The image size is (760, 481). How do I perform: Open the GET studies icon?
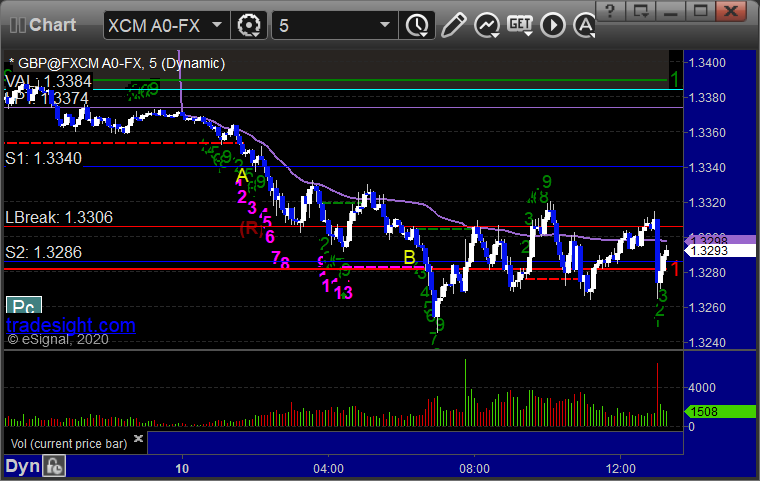coord(520,25)
